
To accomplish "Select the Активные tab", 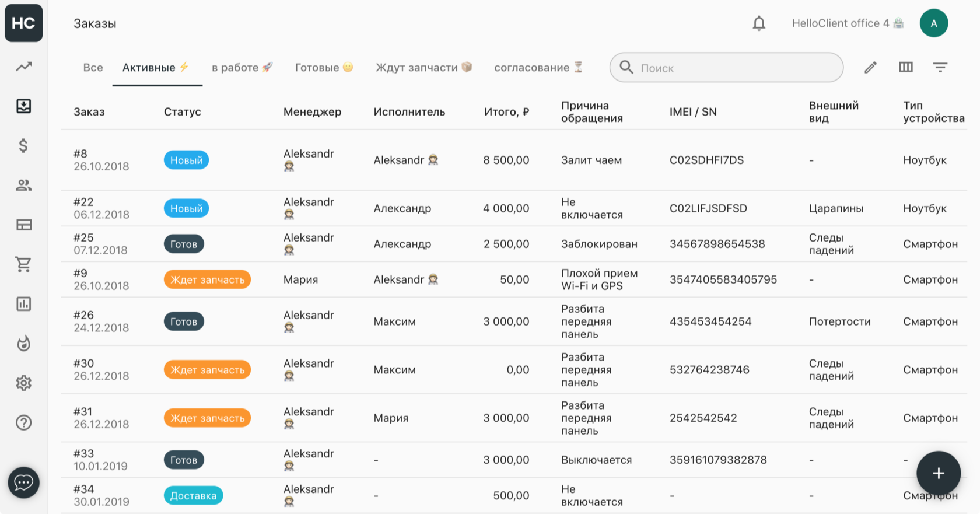I will pos(156,68).
